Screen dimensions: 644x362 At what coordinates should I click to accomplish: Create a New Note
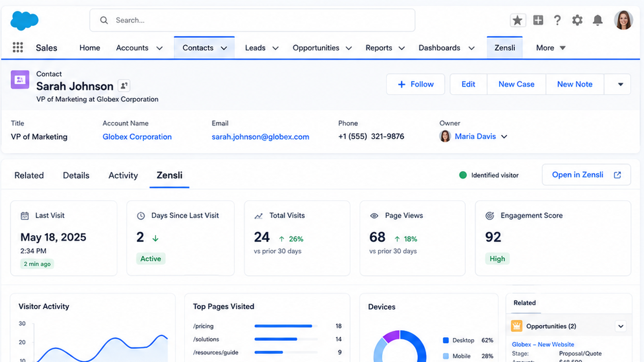click(x=575, y=84)
